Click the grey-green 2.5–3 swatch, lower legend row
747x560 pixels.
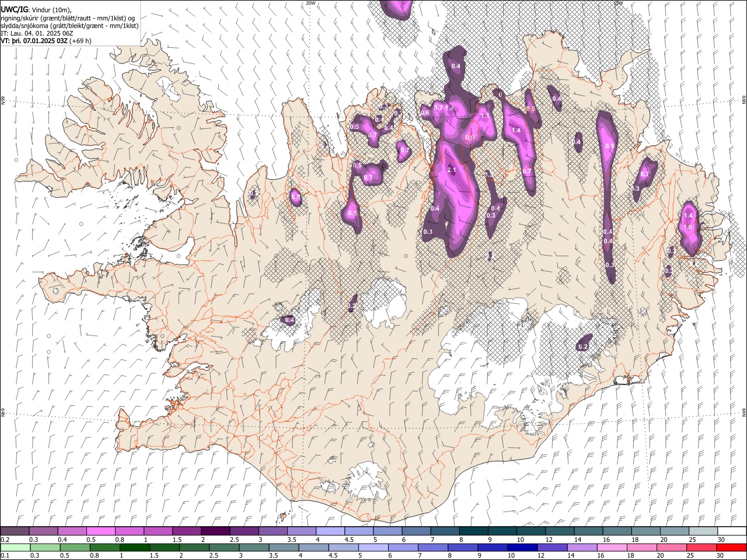click(x=224, y=548)
